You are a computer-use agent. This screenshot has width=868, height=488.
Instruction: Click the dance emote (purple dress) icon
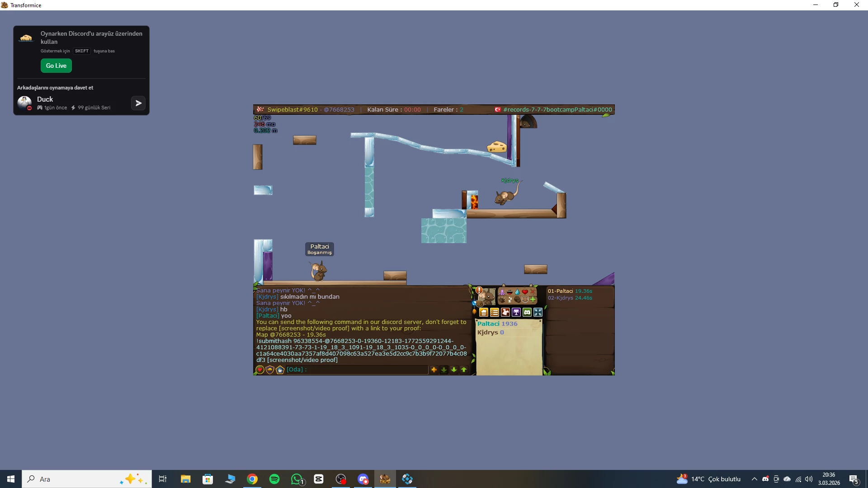[502, 292]
